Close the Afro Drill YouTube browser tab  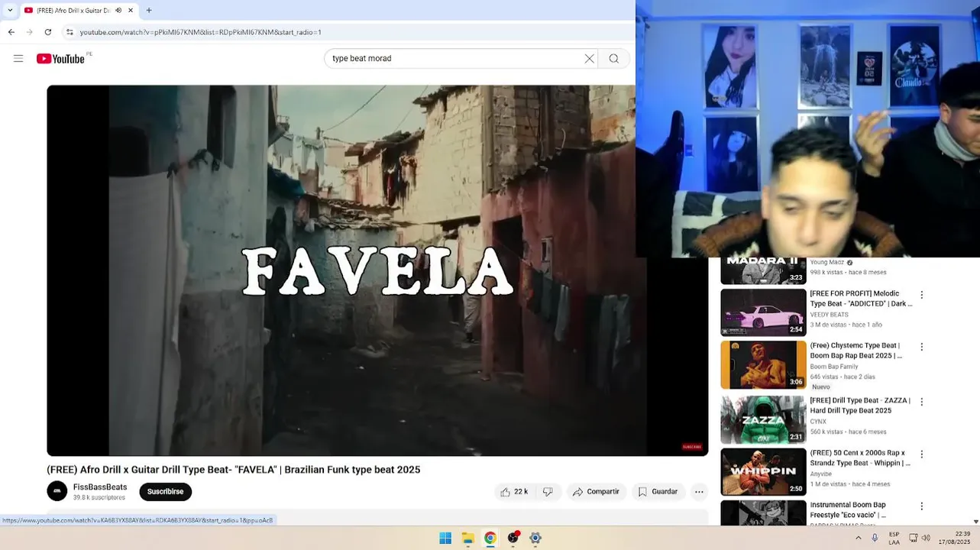(131, 11)
